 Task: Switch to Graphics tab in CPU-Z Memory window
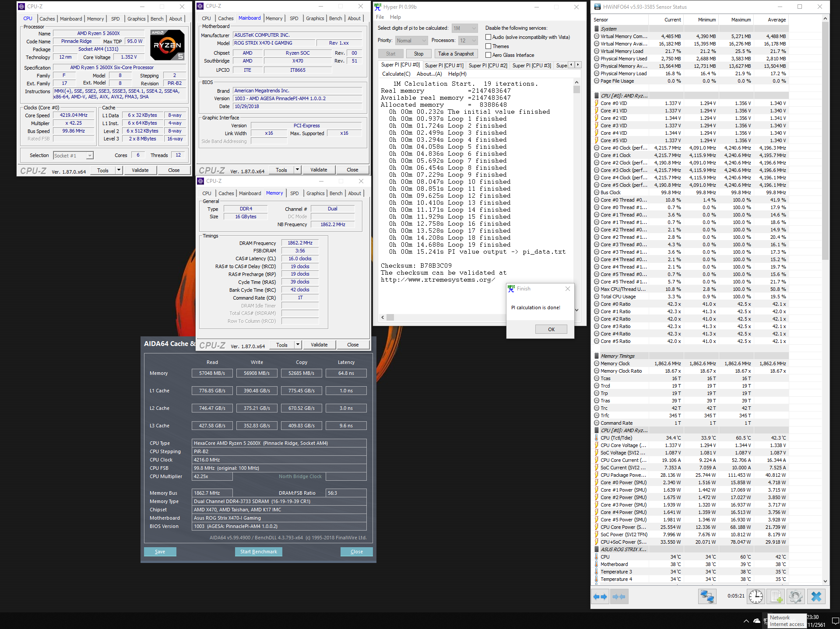(x=316, y=193)
